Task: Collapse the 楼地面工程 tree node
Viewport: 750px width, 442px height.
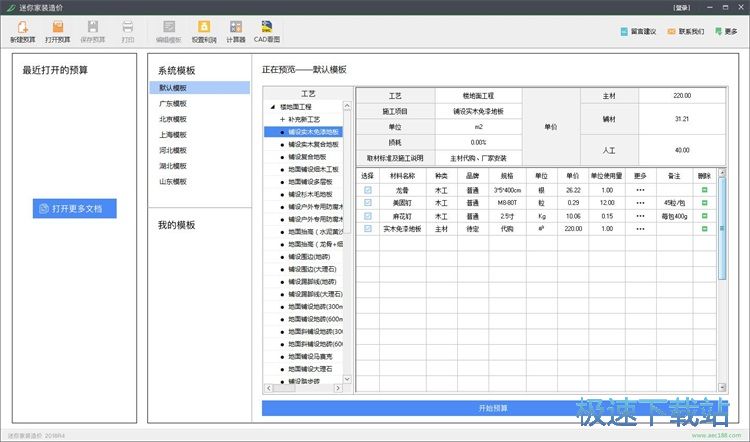Action: click(x=271, y=106)
